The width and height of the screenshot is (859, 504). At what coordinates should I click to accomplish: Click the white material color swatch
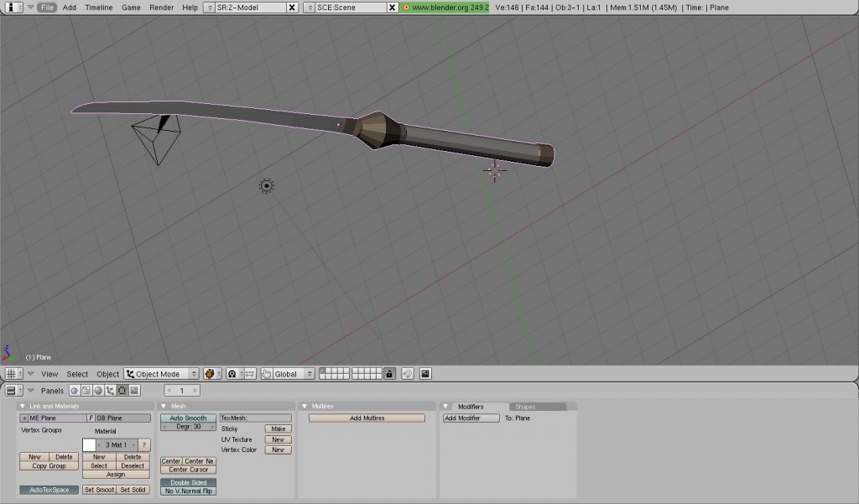point(89,444)
